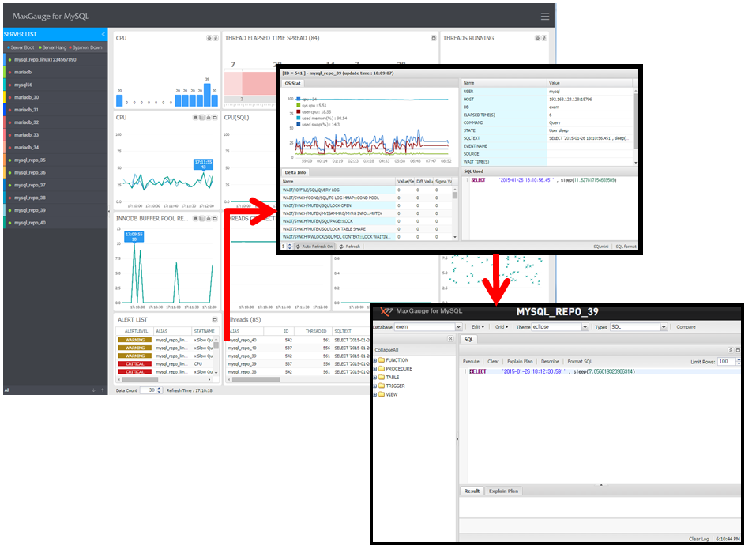The image size is (756, 557).
Task: Click CollapseAll in the object tree
Action: [x=386, y=350]
